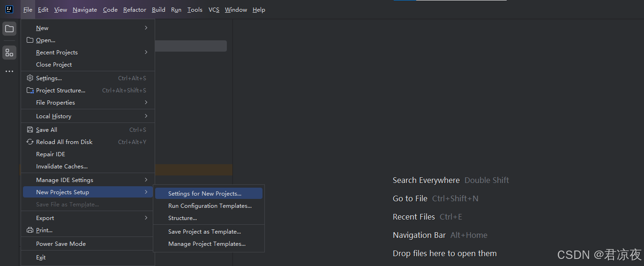Click the save icon beside Save All

click(30, 129)
